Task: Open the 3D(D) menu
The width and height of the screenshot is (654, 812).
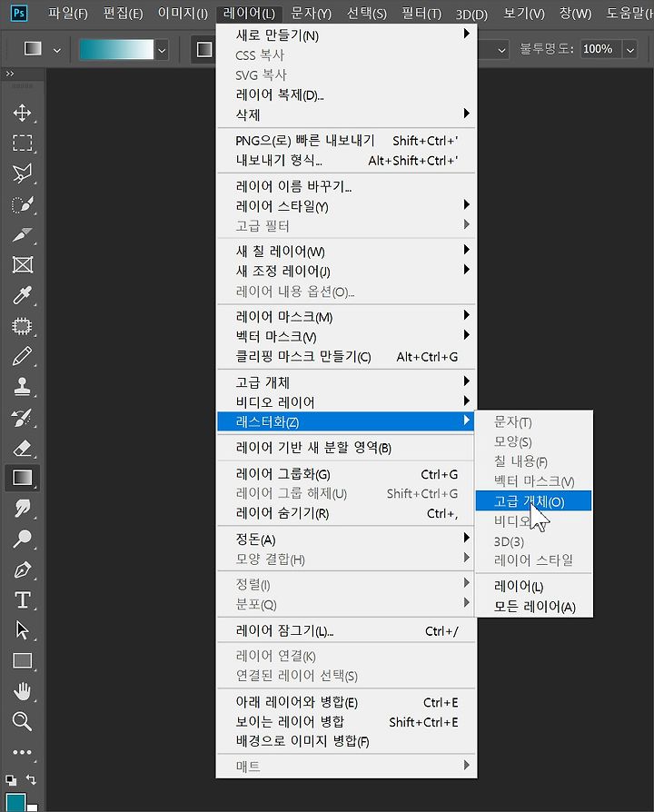Action: point(471,14)
